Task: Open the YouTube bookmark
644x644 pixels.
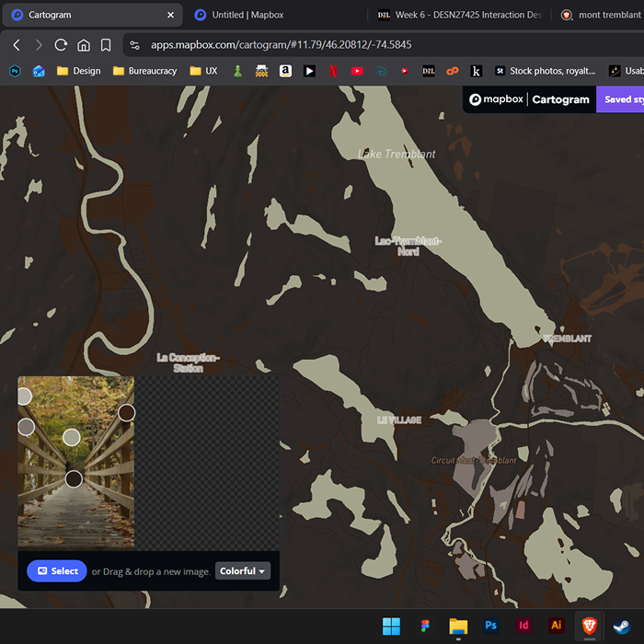Action: point(357,71)
